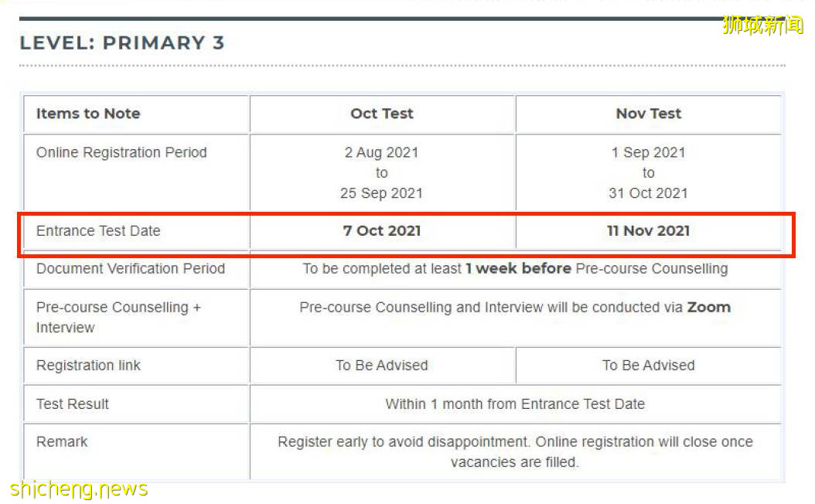Click the 31 Oct 2021 registration end date

648,193
